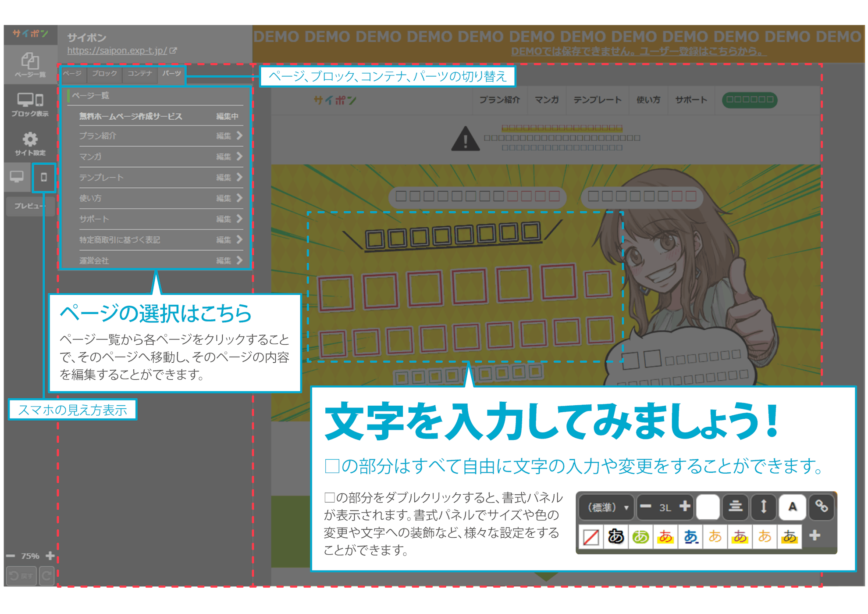Click the link chain icon in format panel
This screenshot has width=868, height=614.
[821, 507]
